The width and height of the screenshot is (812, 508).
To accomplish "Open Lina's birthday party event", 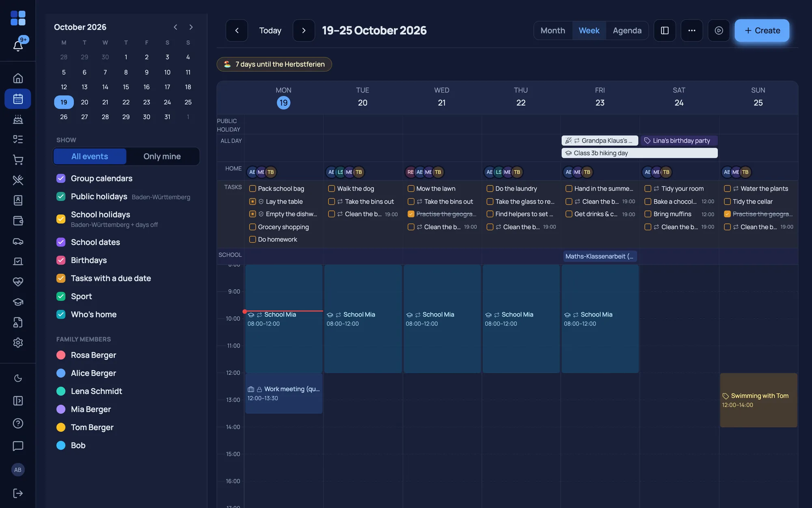I will click(x=679, y=141).
